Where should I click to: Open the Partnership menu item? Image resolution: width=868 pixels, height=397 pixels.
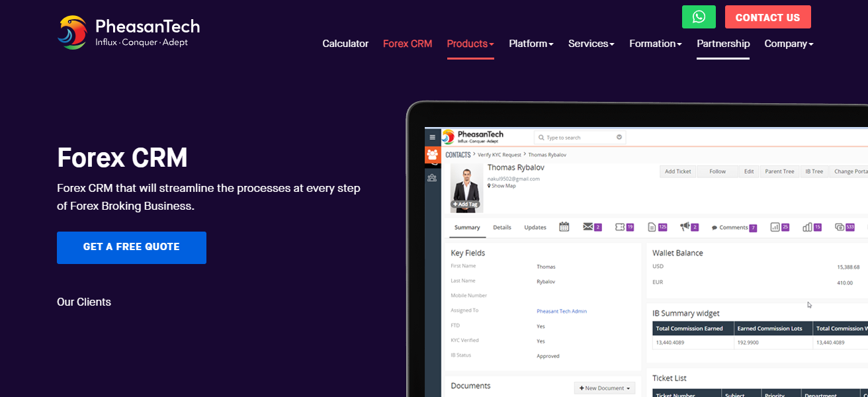click(723, 44)
